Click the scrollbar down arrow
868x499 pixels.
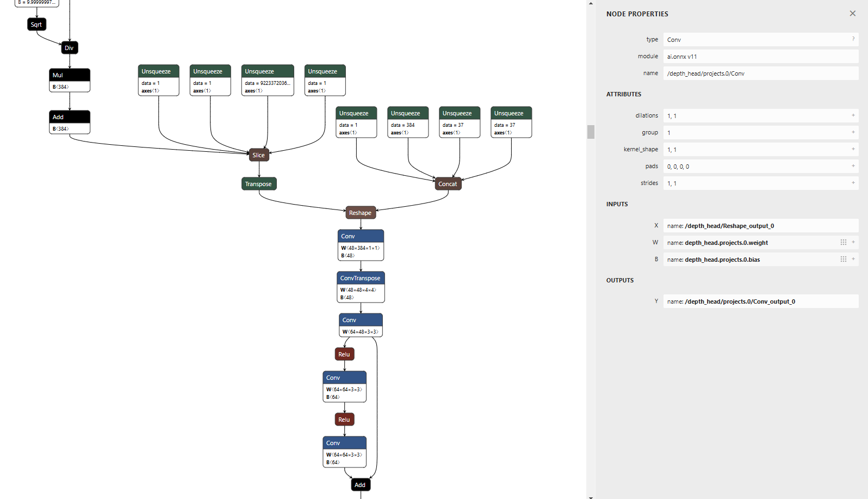coord(591,496)
